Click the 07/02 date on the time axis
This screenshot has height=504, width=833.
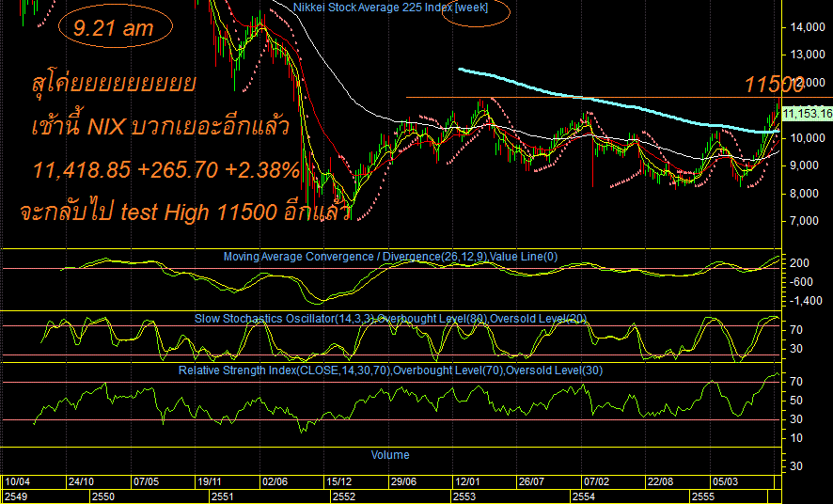(x=597, y=481)
